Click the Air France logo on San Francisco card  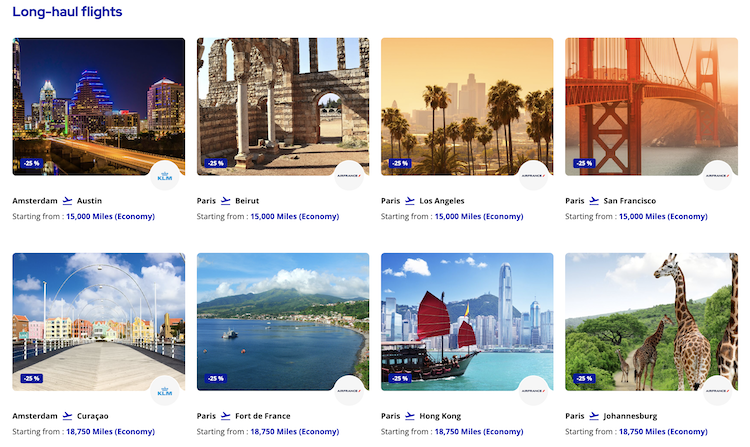pos(717,176)
